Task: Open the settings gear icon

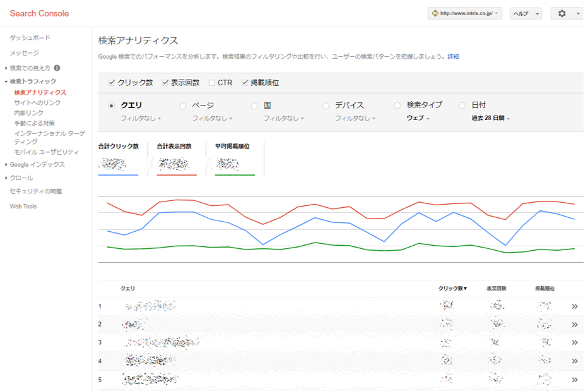Action: click(x=562, y=13)
